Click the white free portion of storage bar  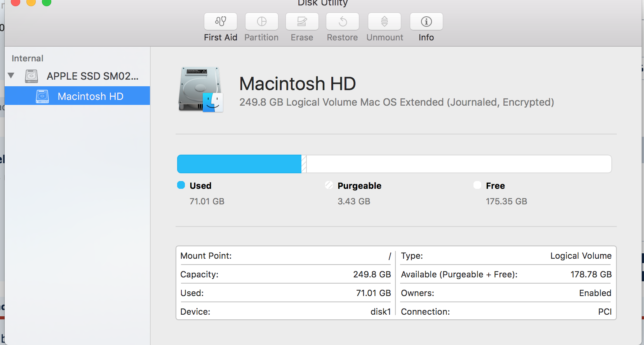coord(459,164)
